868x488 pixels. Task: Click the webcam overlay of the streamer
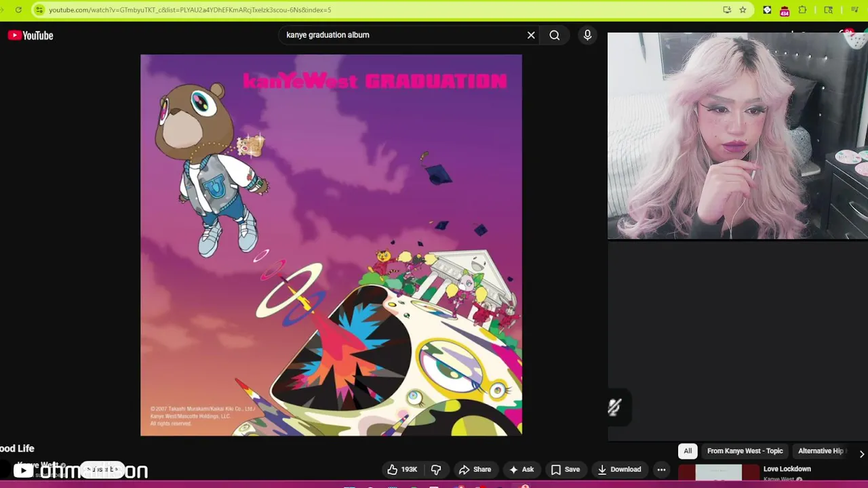pyautogui.click(x=738, y=136)
